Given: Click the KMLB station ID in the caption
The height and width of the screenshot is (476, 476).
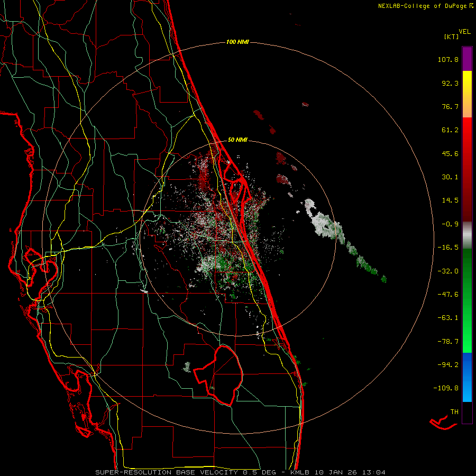Looking at the screenshot, I should click(x=301, y=472).
